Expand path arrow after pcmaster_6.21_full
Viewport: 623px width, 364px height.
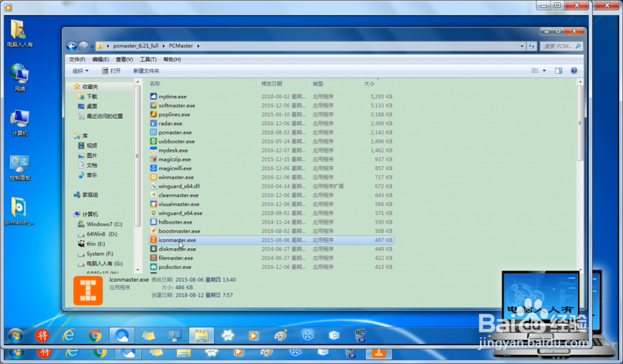pyautogui.click(x=163, y=46)
